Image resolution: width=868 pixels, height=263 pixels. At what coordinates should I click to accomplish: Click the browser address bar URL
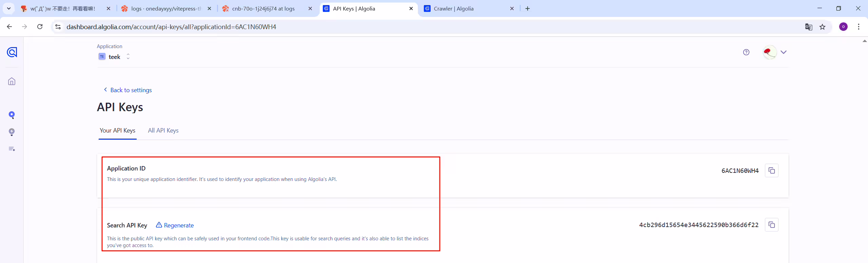coord(171,27)
